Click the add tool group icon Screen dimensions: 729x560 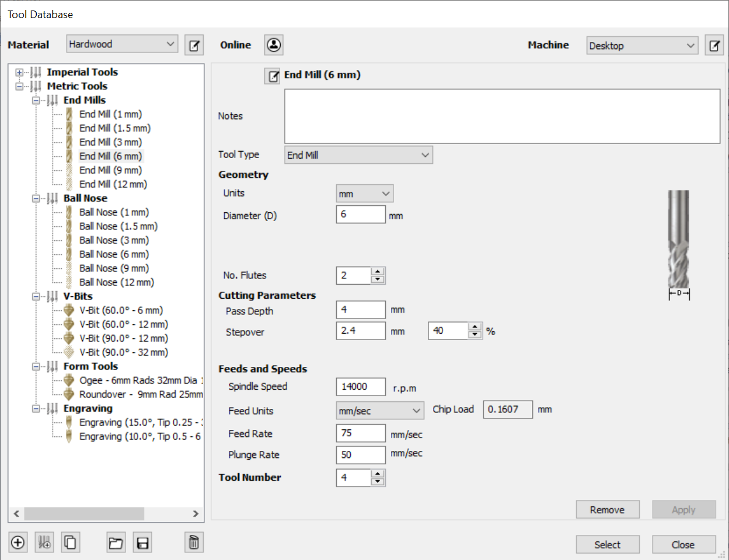[44, 542]
